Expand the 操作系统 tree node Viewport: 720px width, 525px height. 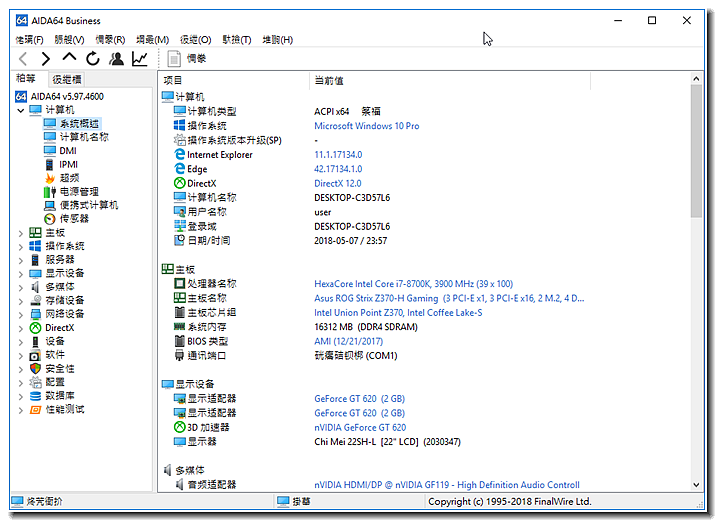point(21,246)
